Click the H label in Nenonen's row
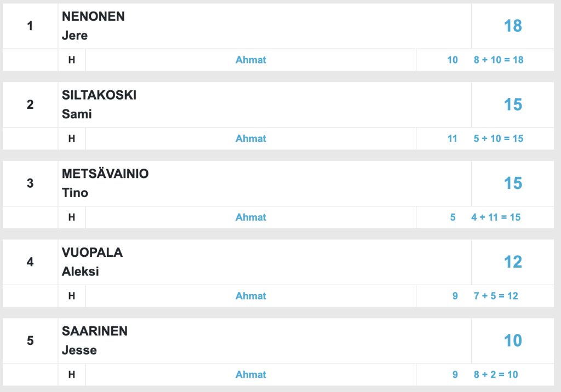 [x=72, y=60]
